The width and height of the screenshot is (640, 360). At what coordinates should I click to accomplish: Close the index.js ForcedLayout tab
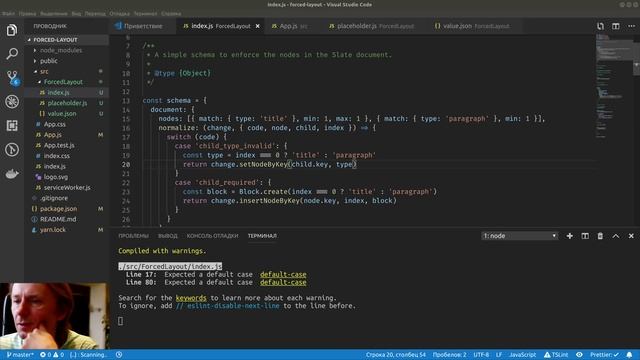(258, 26)
